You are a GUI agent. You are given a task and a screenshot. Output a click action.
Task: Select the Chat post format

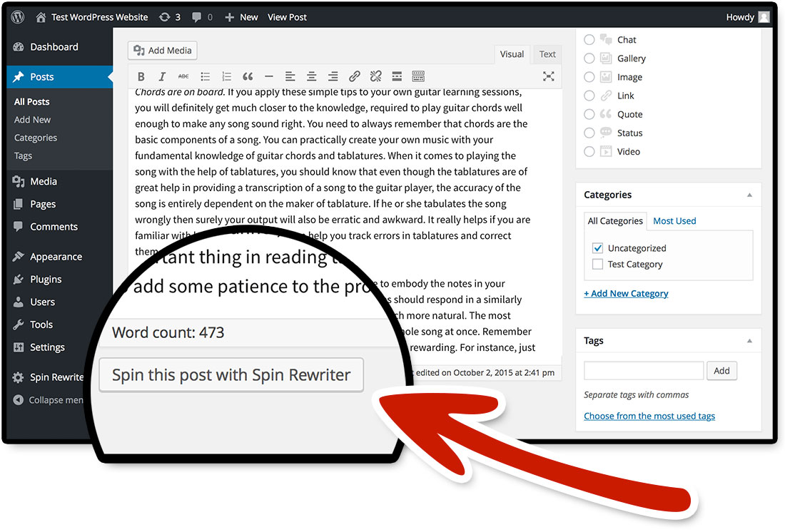coord(589,39)
